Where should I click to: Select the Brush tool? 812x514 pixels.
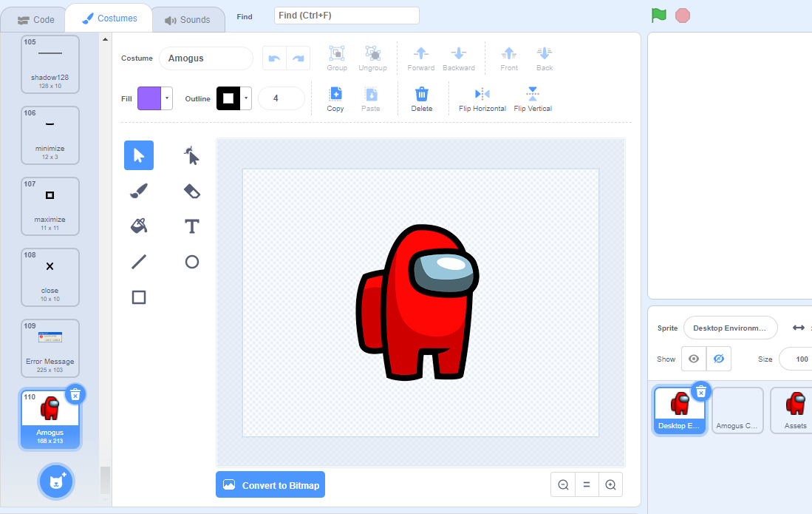tap(139, 191)
